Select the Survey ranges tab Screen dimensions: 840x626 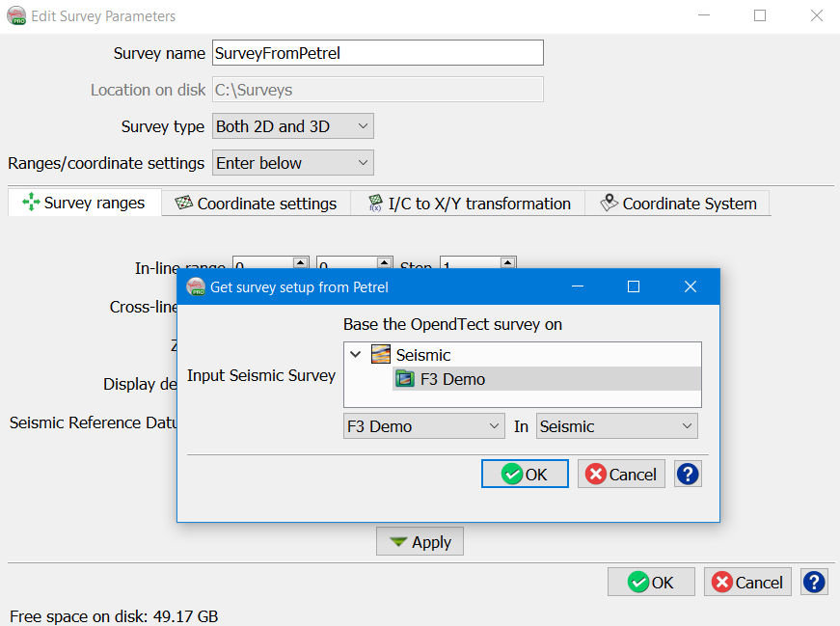coord(84,204)
